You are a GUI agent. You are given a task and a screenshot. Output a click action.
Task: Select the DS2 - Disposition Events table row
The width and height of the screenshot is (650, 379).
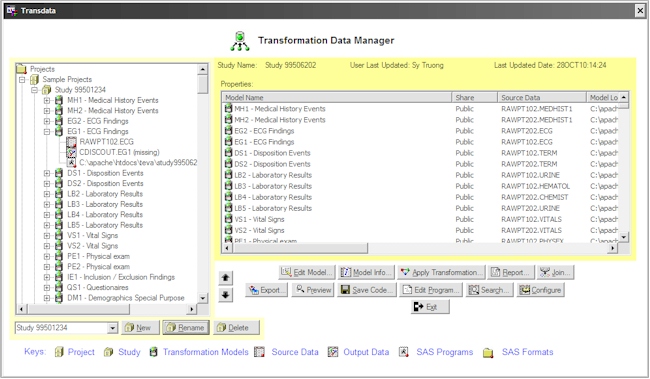421,164
